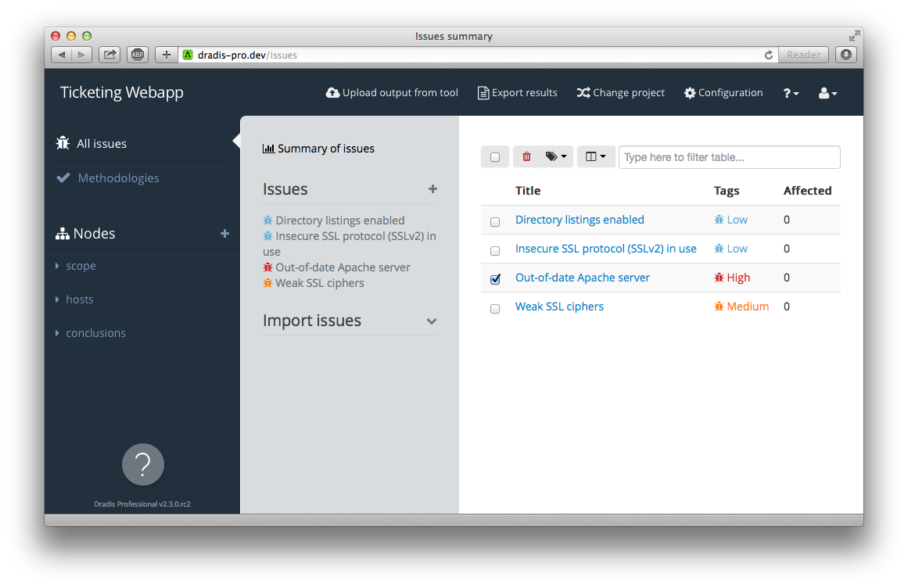
Task: Toggle the select-all checkbox in table toolbar
Action: point(495,157)
